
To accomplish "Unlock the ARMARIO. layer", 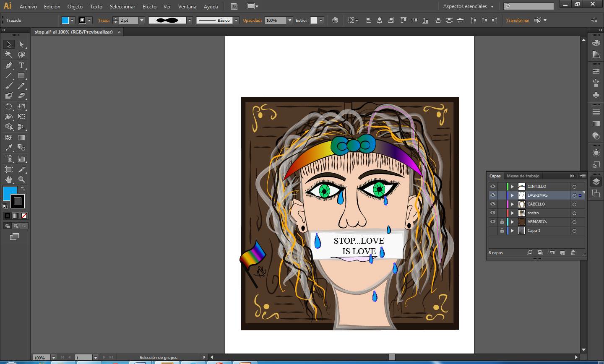I will pos(502,222).
